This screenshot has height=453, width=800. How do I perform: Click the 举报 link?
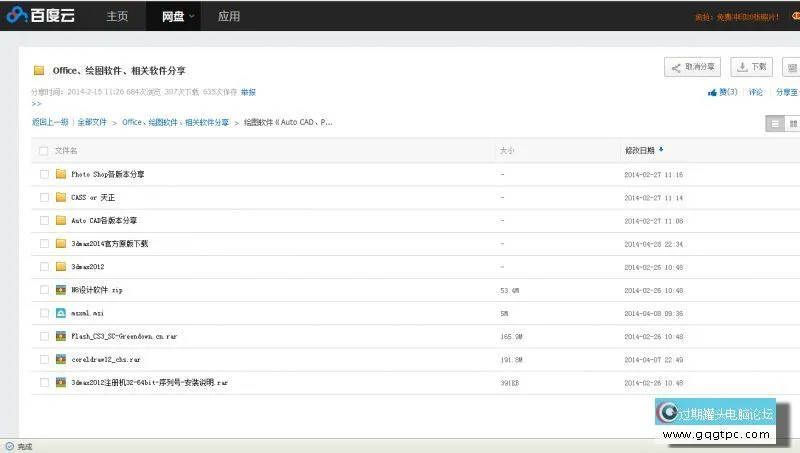coord(248,92)
